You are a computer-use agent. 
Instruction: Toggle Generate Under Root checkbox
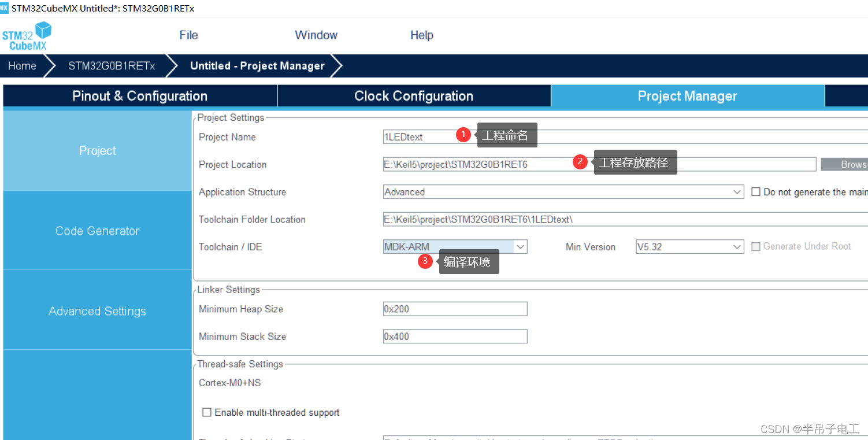[x=756, y=247]
